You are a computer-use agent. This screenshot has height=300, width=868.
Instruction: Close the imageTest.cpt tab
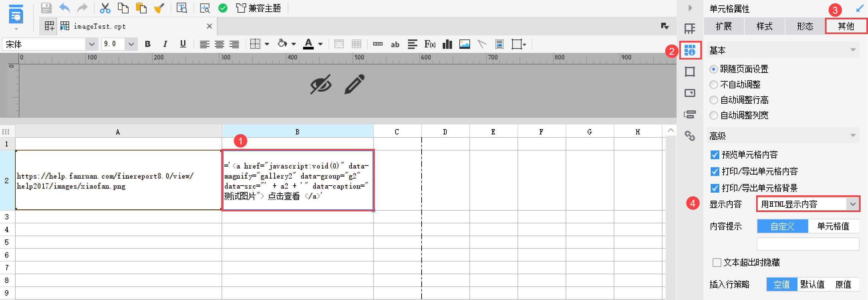tap(209, 26)
